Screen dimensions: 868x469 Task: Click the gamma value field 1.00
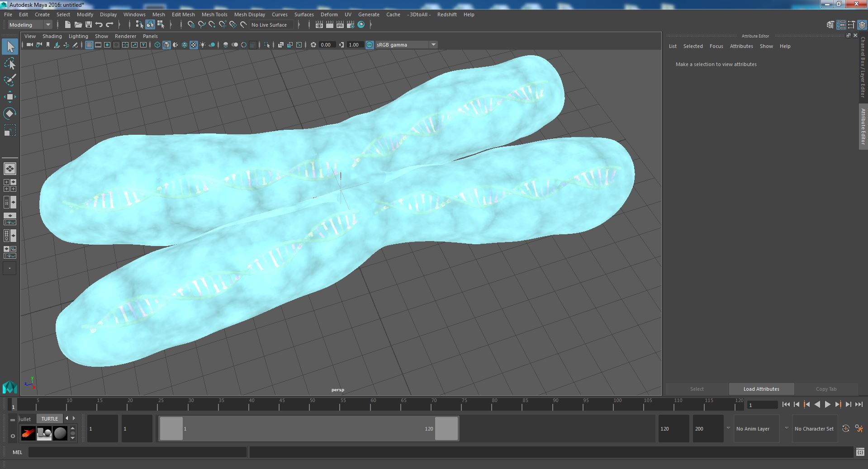point(355,45)
